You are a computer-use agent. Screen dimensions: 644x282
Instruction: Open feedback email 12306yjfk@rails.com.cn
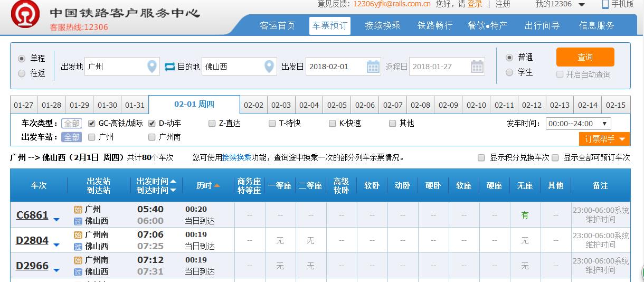(x=392, y=4)
